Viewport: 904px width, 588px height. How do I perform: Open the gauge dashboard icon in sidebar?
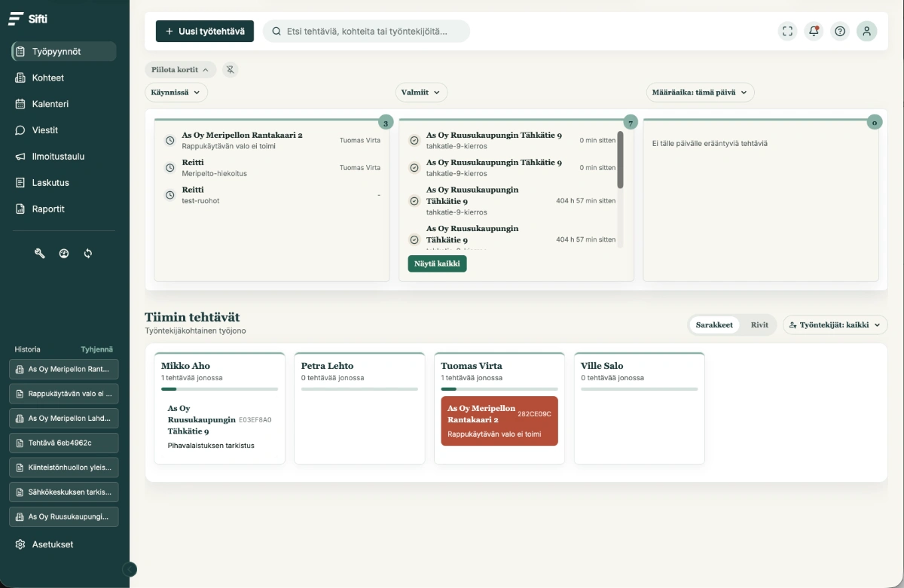coord(64,254)
